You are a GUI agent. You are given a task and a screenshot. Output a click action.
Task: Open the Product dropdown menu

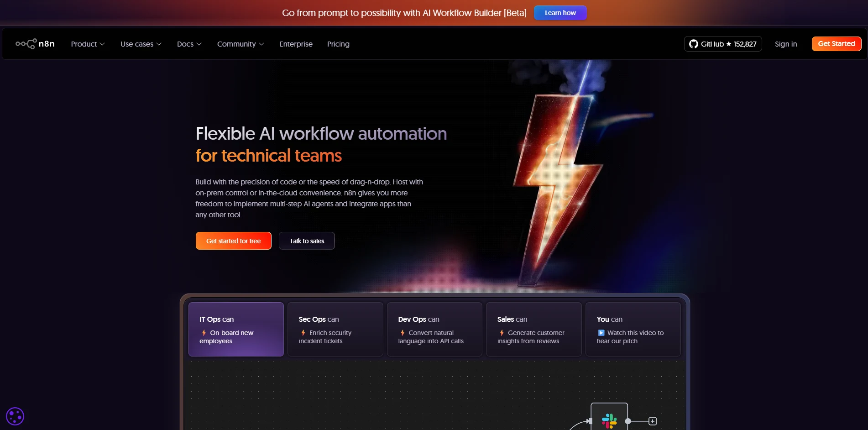click(88, 44)
